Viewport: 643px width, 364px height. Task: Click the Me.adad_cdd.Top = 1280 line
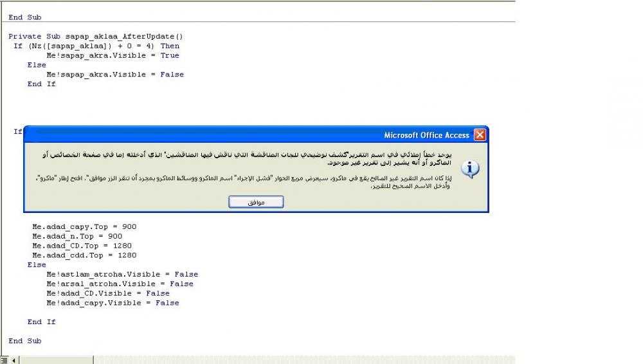(x=84, y=255)
